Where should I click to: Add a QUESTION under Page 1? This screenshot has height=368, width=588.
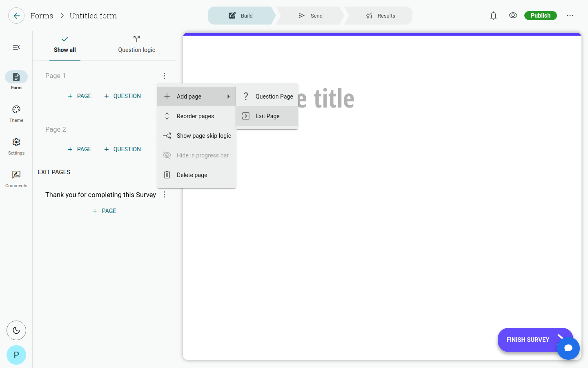point(122,96)
